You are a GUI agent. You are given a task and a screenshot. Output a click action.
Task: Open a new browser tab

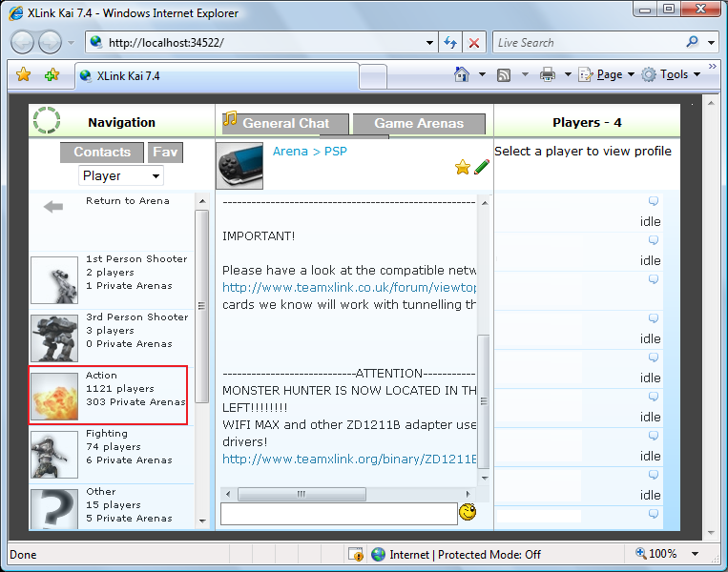coord(373,76)
